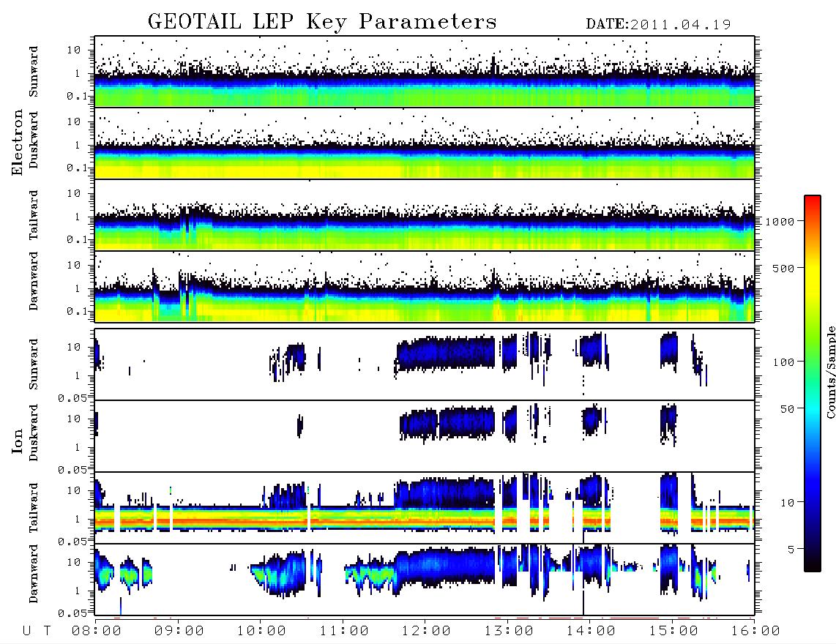Click the '0.05' tick of Ion Dawnward panel

(x=72, y=613)
